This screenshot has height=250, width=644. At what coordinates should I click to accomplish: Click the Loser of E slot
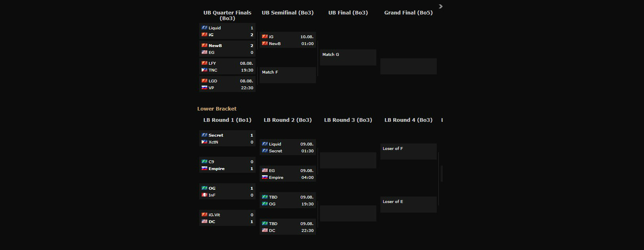(409, 205)
